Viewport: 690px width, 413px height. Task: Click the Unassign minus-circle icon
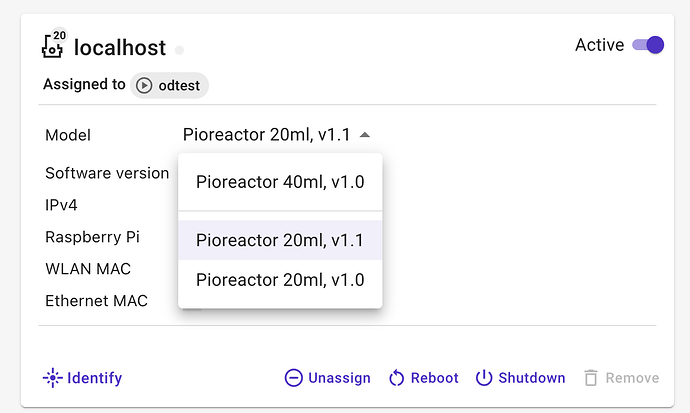(x=294, y=378)
